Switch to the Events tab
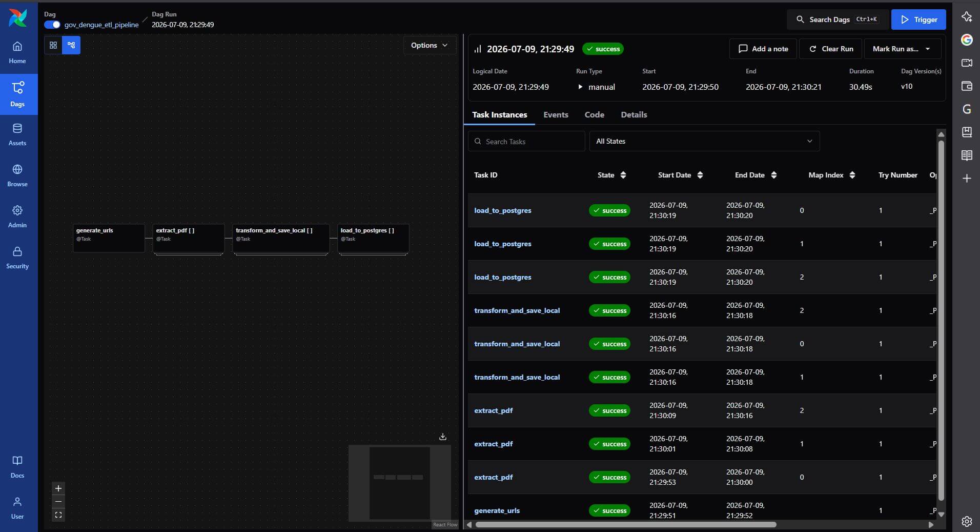Screen dimensions: 980x532 [x=556, y=115]
